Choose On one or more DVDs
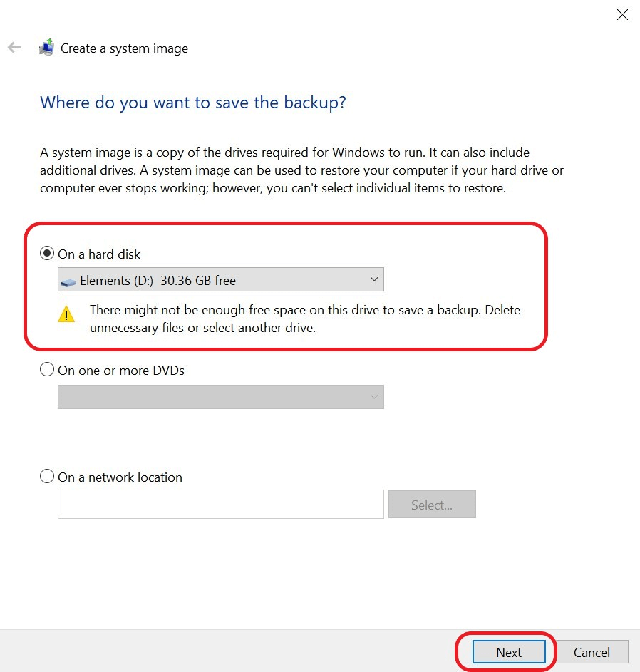 [x=47, y=369]
